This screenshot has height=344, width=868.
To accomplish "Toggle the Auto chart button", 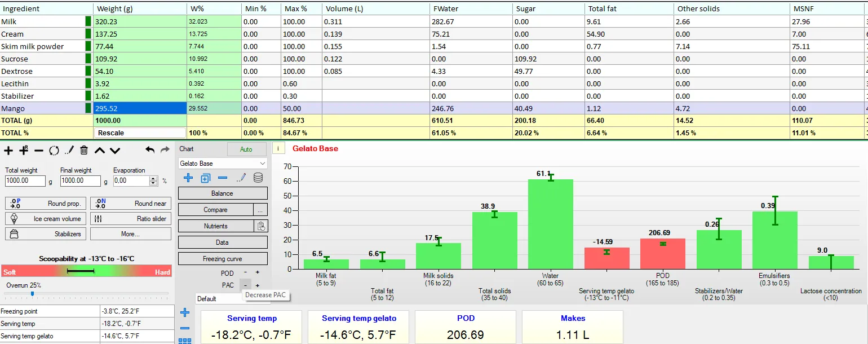I will click(x=246, y=149).
